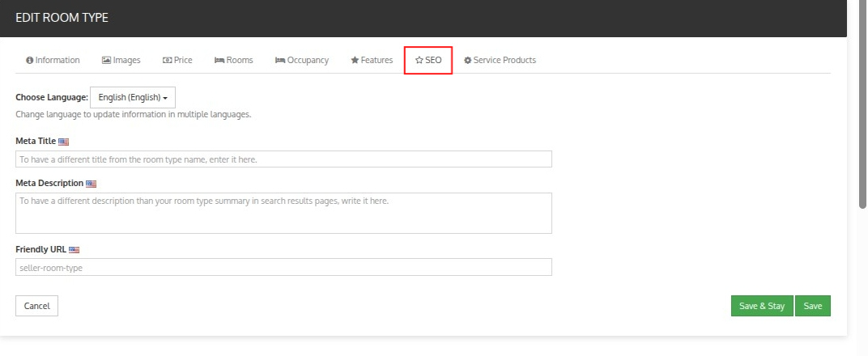This screenshot has height=356, width=868.
Task: Select the Occupancy tab
Action: click(x=302, y=60)
